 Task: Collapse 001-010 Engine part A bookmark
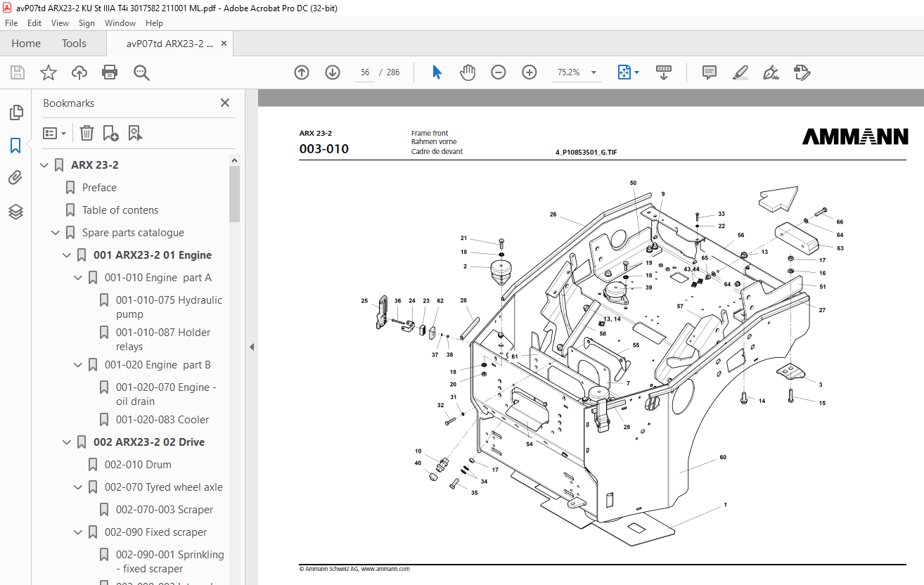click(x=78, y=278)
